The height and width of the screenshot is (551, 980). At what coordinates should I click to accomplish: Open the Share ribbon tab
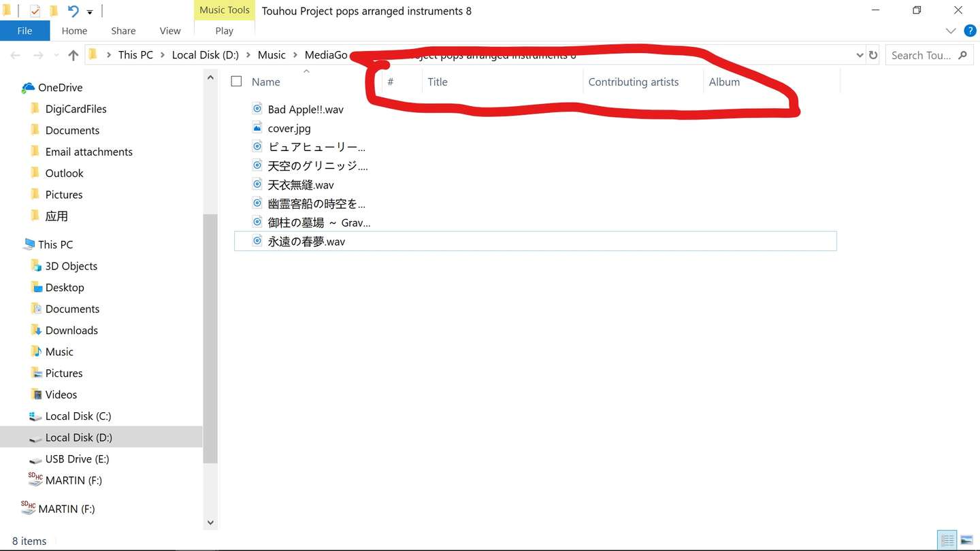click(x=123, y=31)
